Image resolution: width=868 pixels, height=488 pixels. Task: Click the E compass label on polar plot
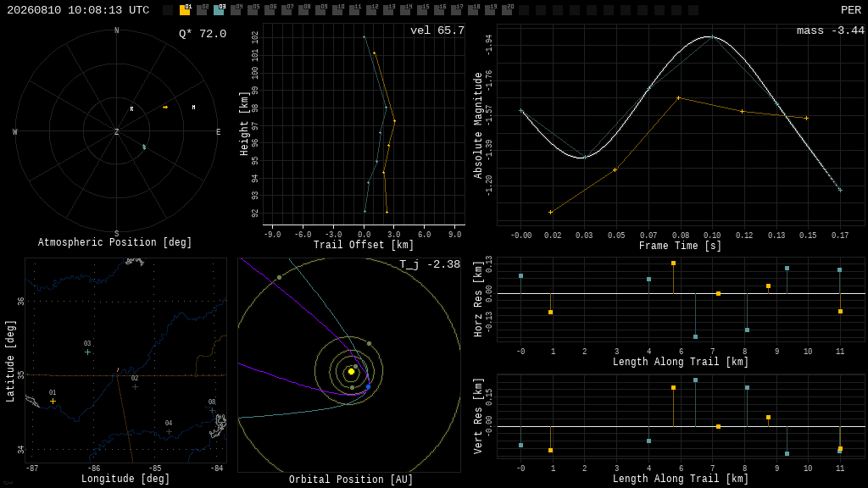click(218, 131)
